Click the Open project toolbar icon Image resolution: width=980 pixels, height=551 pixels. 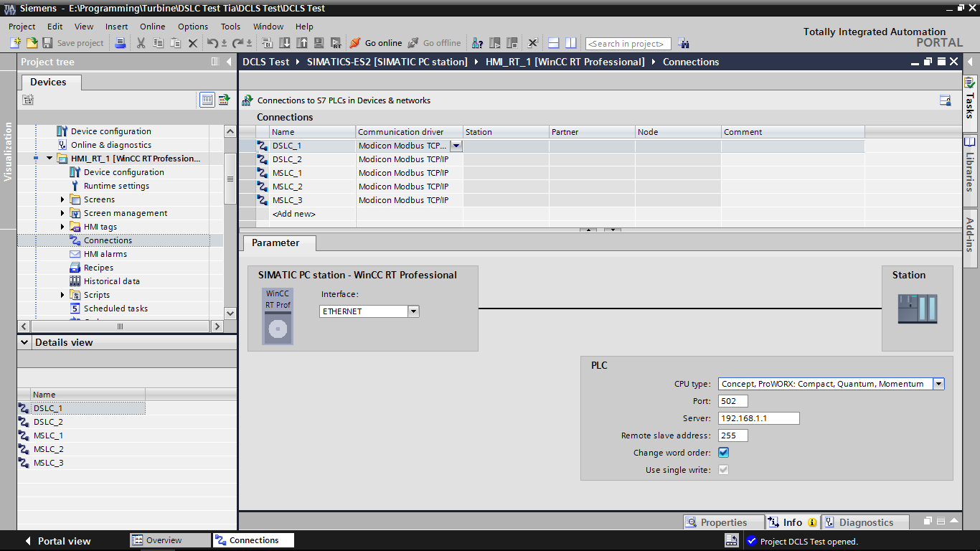32,43
